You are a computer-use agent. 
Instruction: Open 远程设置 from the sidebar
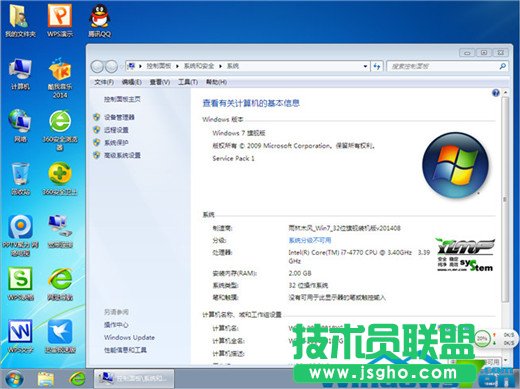click(x=116, y=130)
